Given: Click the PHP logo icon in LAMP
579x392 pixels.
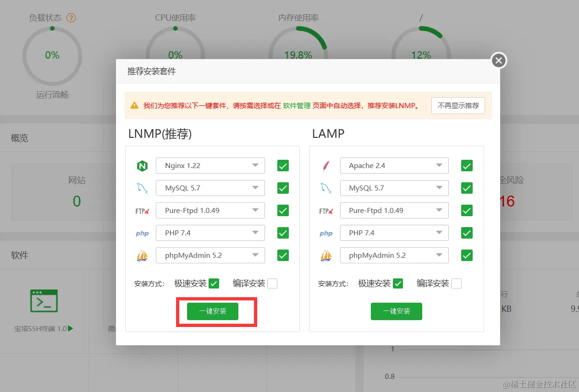Looking at the screenshot, I should point(326,233).
